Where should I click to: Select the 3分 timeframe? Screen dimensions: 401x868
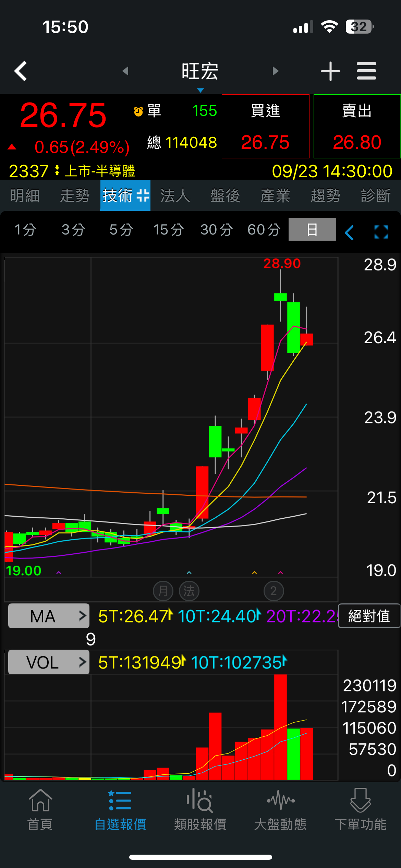pos(73,230)
